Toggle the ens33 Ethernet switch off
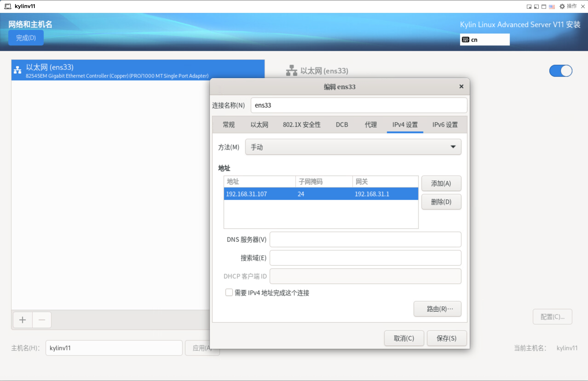Viewport: 588px width, 381px height. pyautogui.click(x=560, y=71)
